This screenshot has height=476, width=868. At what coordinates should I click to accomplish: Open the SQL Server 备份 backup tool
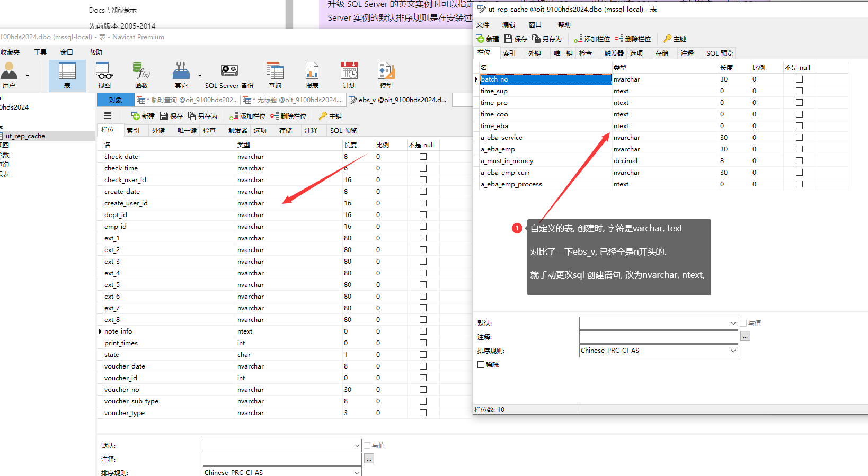[229, 75]
